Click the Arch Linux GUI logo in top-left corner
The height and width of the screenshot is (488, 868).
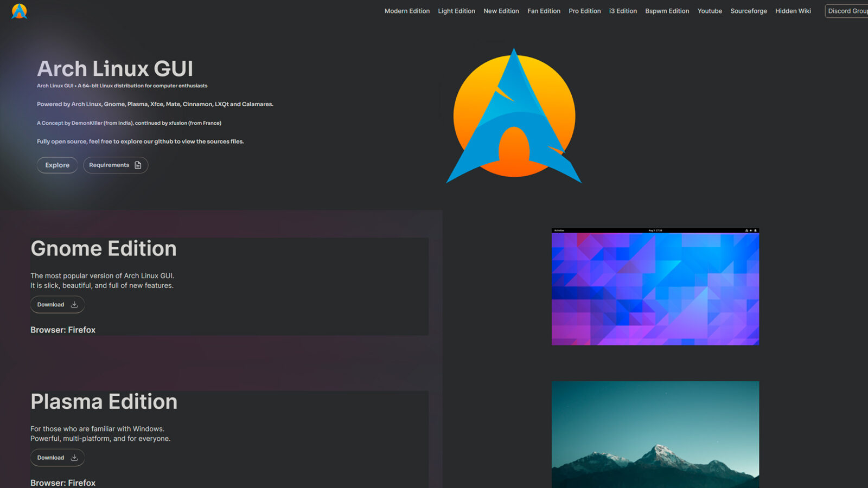(x=20, y=11)
